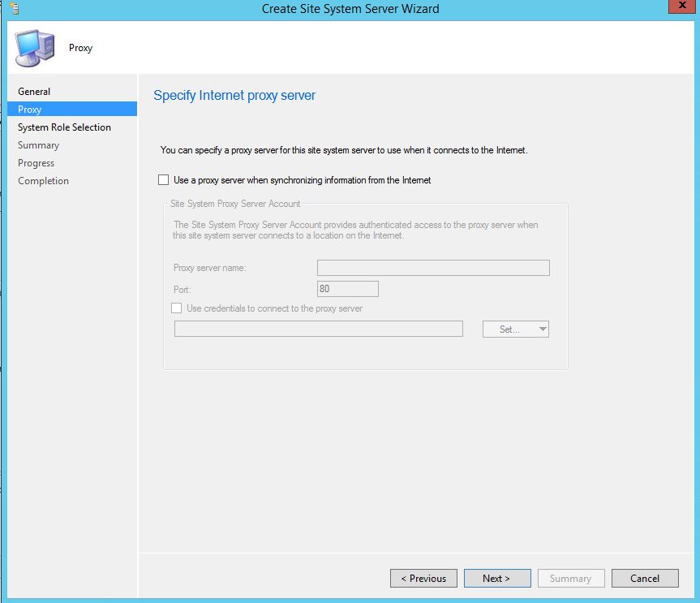This screenshot has height=603, width=700.
Task: Click the Previous button
Action: [423, 578]
